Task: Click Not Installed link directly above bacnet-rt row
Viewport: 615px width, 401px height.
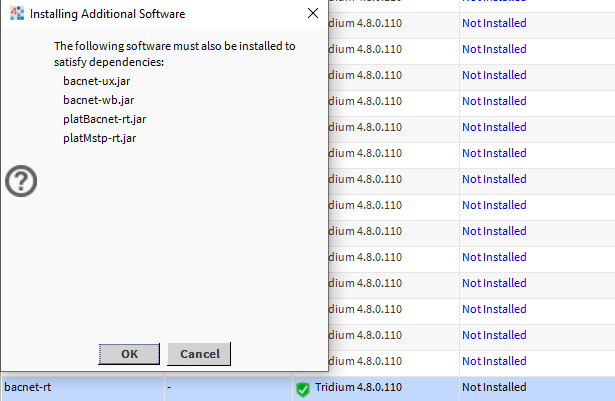Action: click(x=493, y=360)
